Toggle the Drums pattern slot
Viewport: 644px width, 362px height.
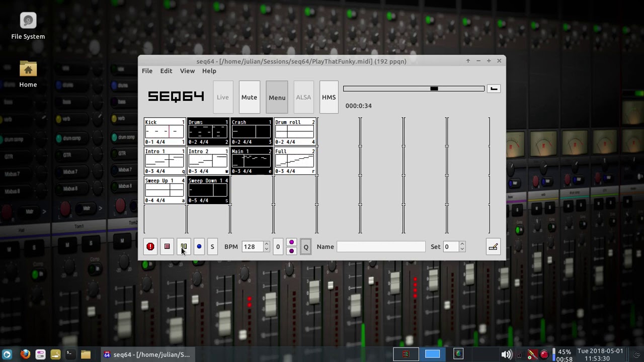click(208, 132)
